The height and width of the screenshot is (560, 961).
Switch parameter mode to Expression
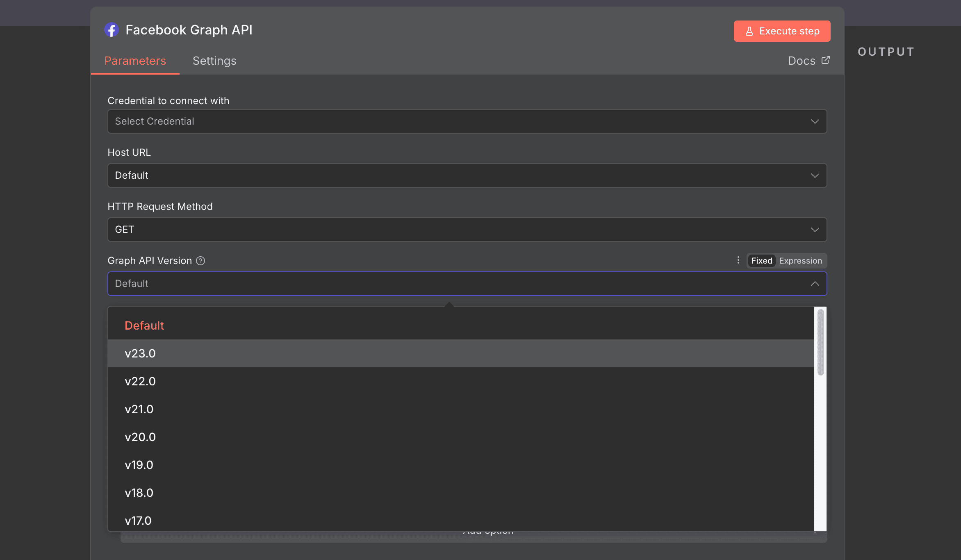point(800,261)
